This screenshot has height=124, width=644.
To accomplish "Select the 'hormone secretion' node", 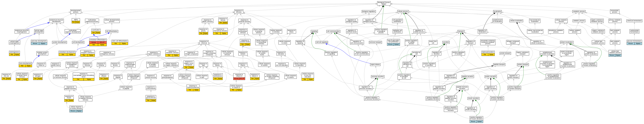I will 377,77.
